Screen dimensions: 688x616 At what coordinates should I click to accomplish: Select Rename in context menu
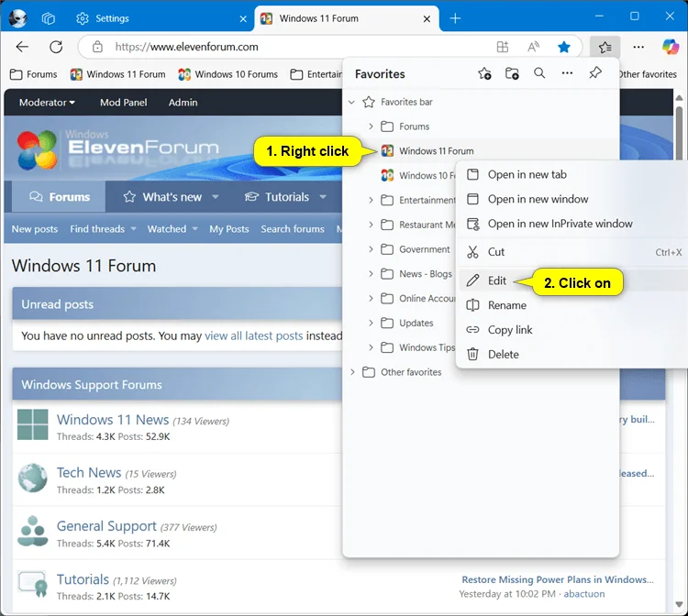pyautogui.click(x=573, y=305)
